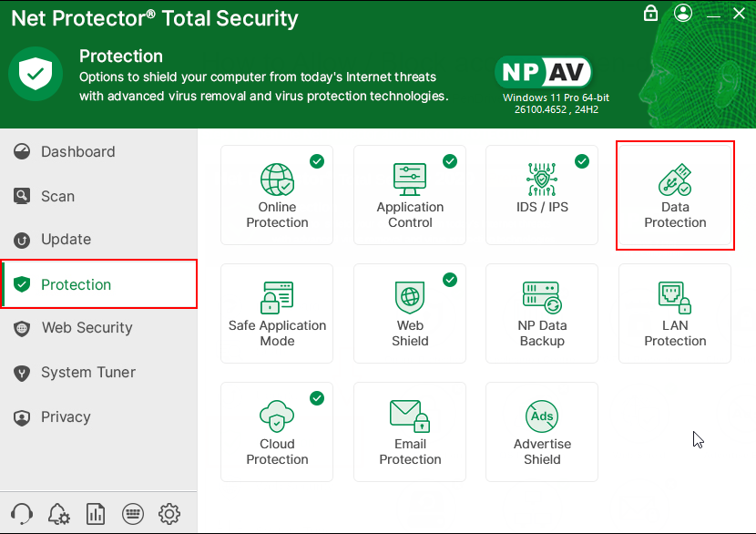This screenshot has width=756, height=534.
Task: Open settings gear in sidebar footer
Action: pyautogui.click(x=169, y=514)
